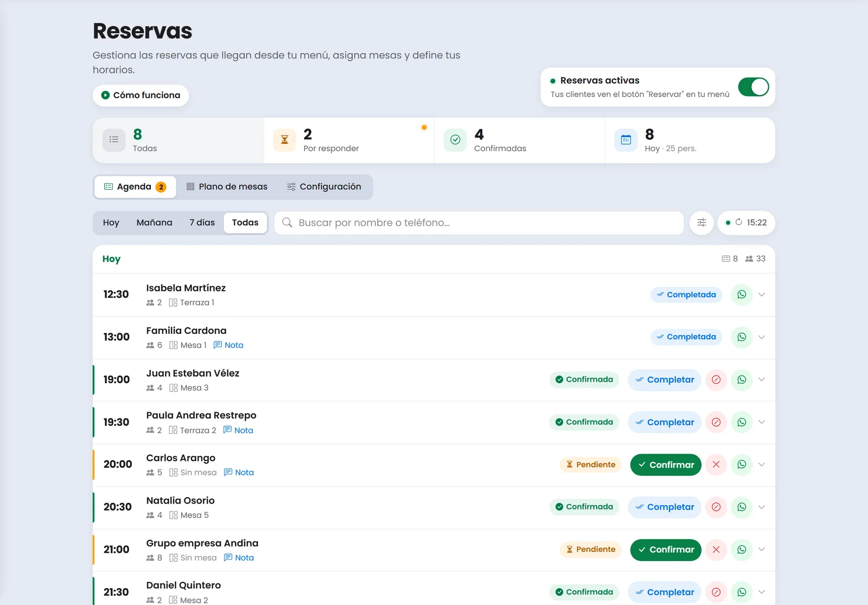Show Por responder reservations card
This screenshot has height=605, width=868.
point(349,140)
